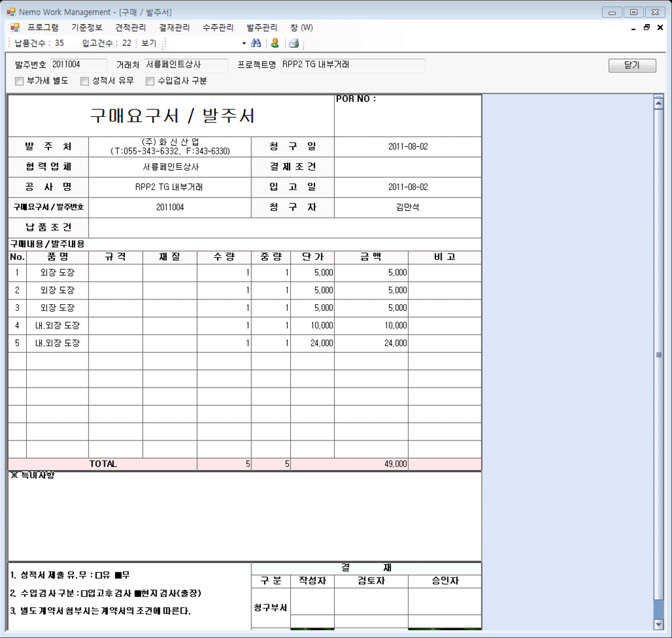Click the 거래처 field 서룡페인트상사

click(x=185, y=64)
